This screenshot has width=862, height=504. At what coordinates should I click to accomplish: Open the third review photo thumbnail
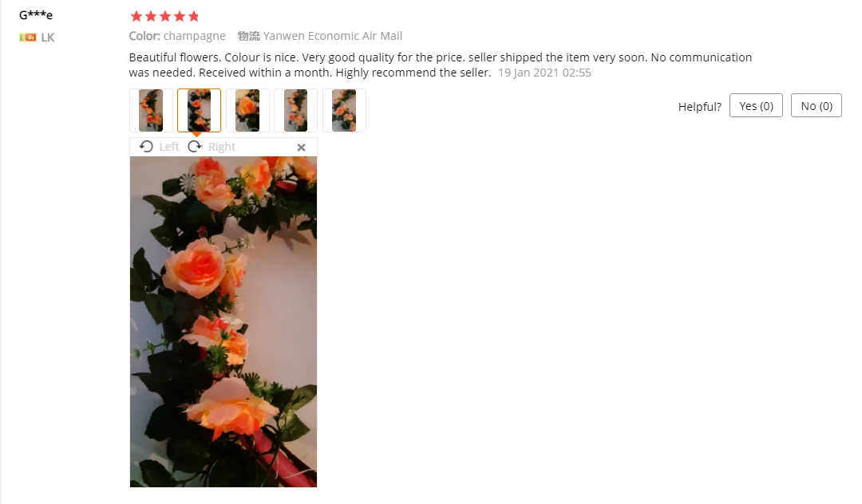247,110
